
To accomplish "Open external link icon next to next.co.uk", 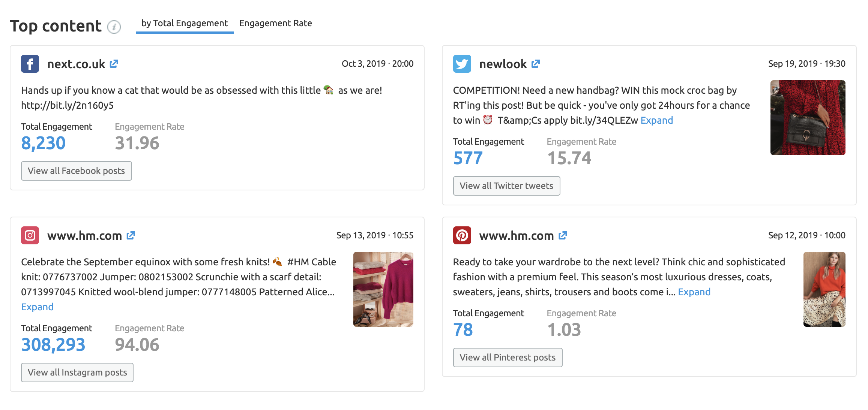I will (x=114, y=64).
